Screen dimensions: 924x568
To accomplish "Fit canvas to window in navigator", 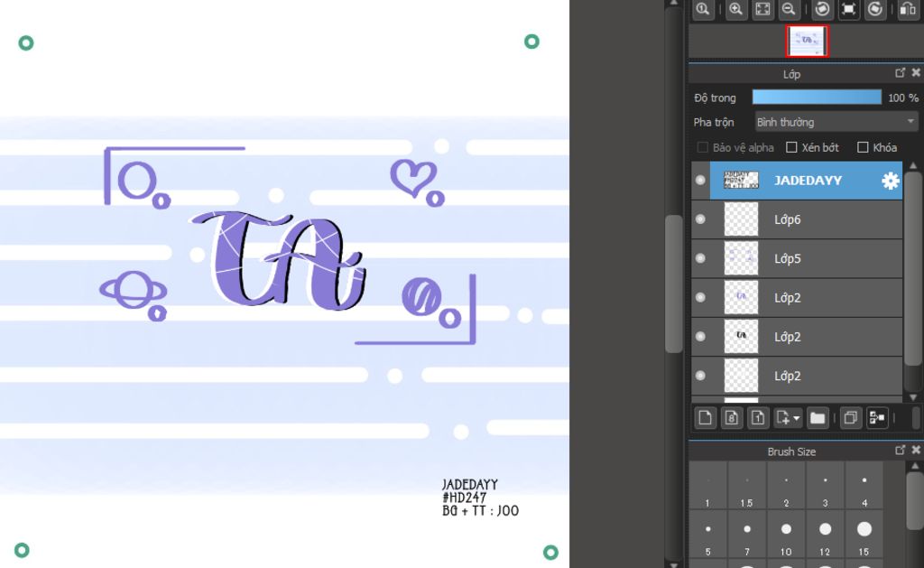I will tap(762, 9).
